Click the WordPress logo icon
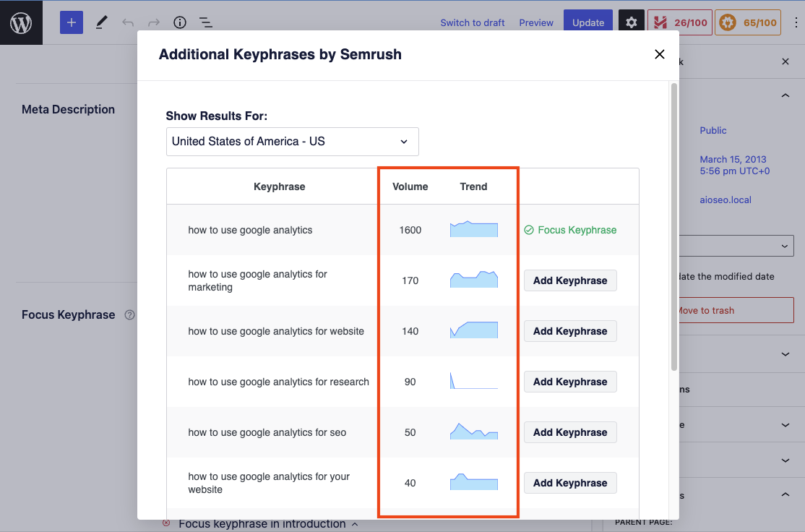805x532 pixels. (20, 22)
